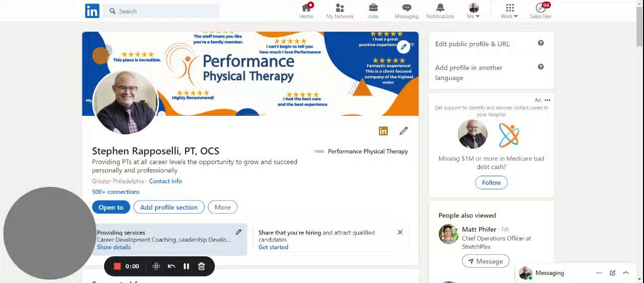Image resolution: width=644 pixels, height=283 pixels.
Task: Edit the banner background photo pencil
Action: click(x=403, y=47)
